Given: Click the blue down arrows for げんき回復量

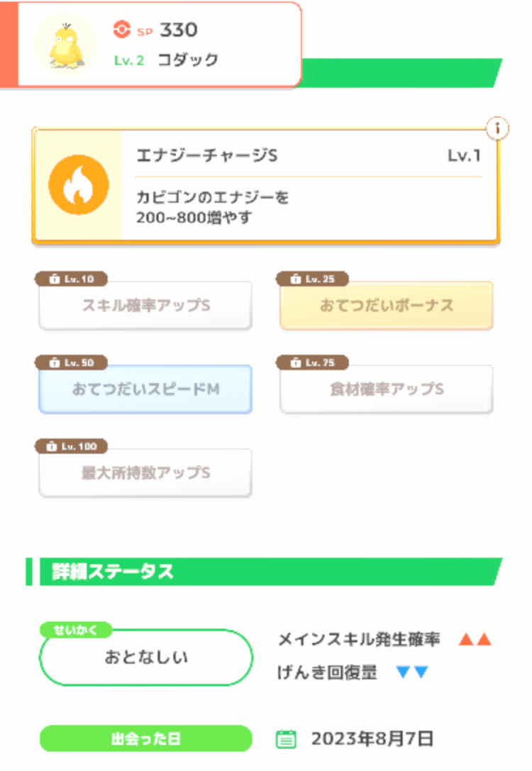Looking at the screenshot, I should point(411,672).
